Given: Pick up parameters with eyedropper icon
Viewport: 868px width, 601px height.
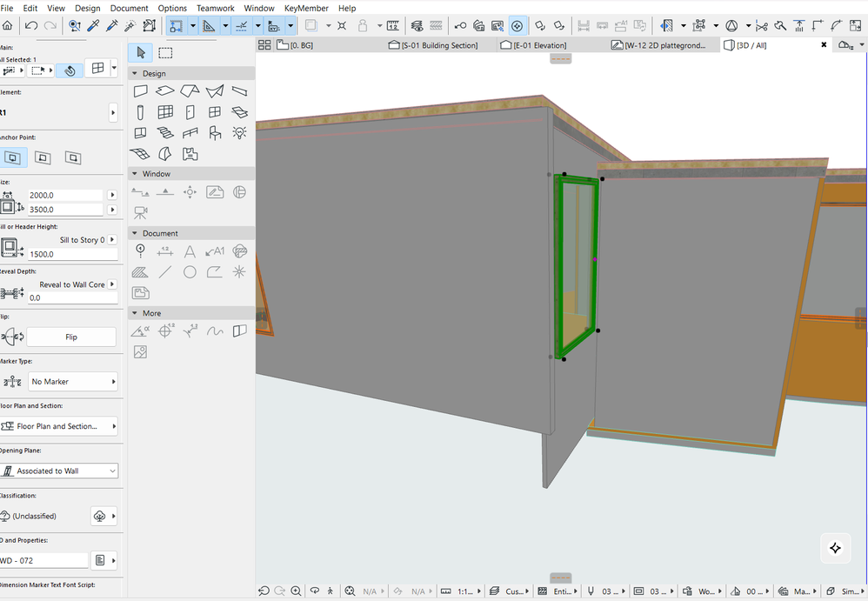Looking at the screenshot, I should (x=93, y=25).
